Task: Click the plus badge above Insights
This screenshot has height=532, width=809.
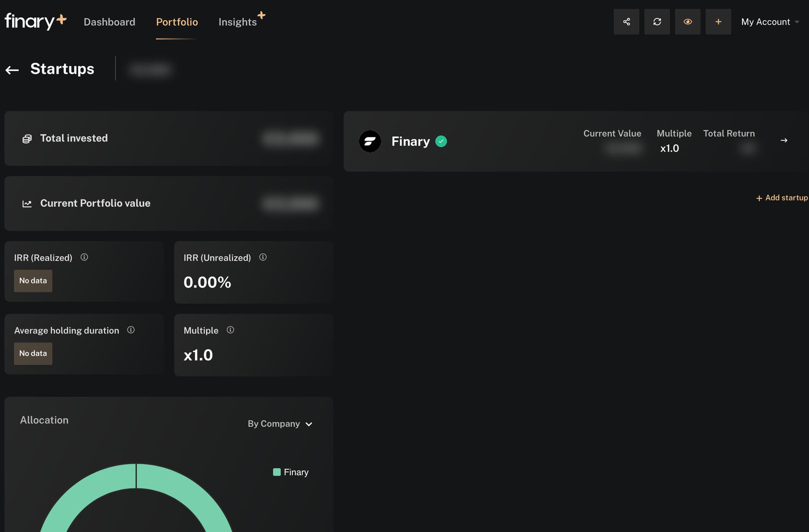Action: pos(261,15)
